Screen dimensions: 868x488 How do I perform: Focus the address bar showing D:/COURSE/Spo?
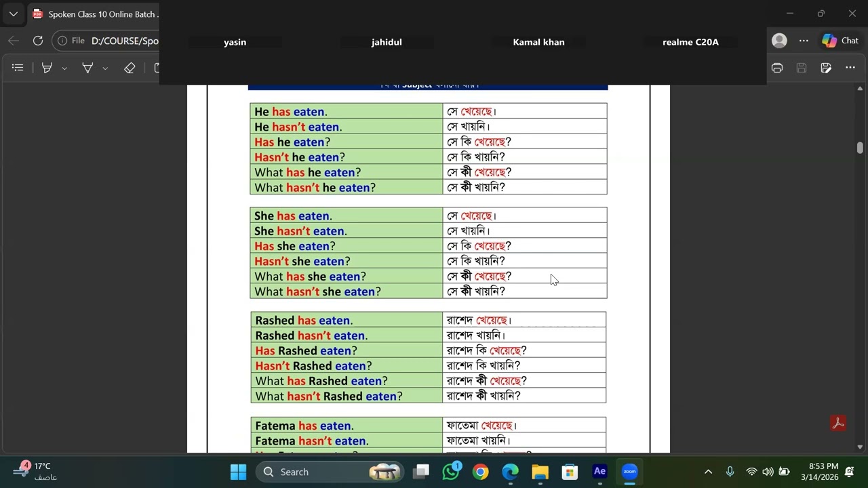125,41
